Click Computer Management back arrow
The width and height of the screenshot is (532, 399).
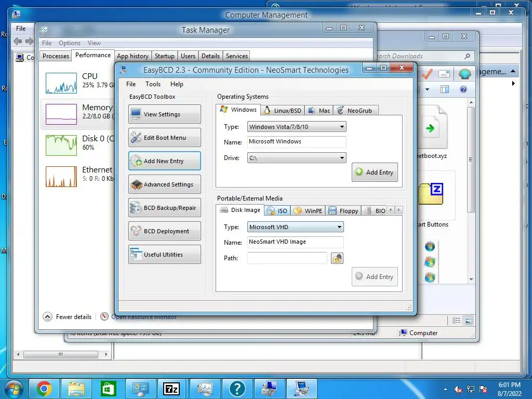pyautogui.click(x=18, y=42)
